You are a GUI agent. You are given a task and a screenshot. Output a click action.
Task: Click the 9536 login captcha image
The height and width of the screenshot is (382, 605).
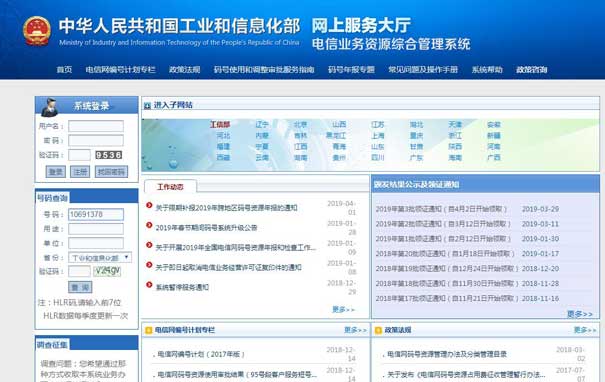click(109, 155)
